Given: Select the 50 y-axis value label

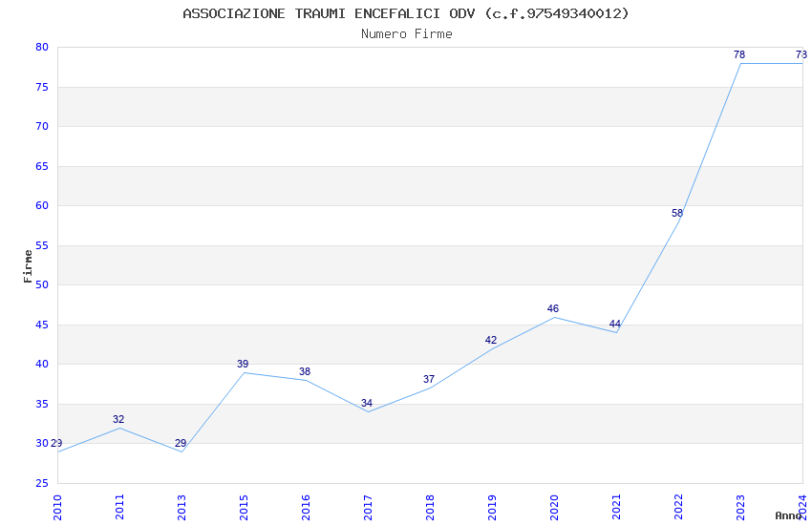Looking at the screenshot, I should click(42, 285).
